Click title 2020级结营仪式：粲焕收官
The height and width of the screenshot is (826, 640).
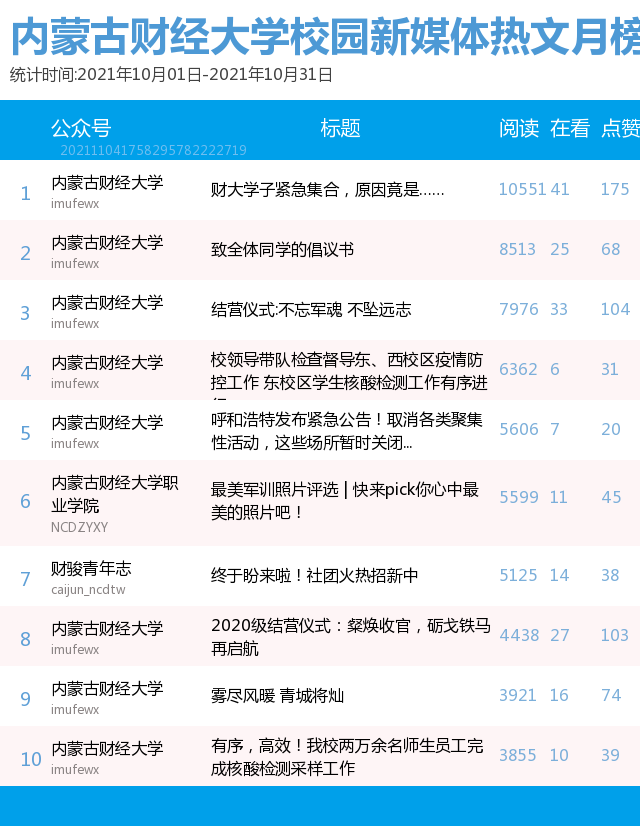point(351,636)
